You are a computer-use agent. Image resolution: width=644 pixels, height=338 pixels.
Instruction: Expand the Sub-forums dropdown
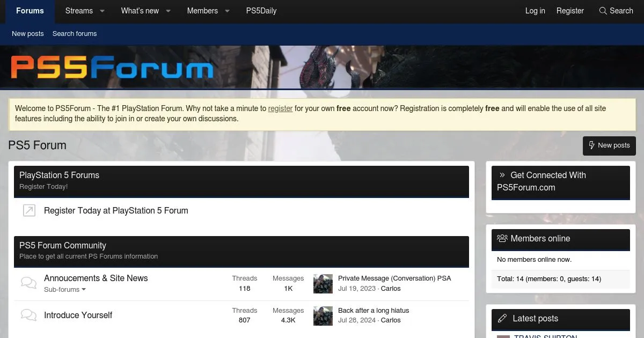[x=65, y=290]
